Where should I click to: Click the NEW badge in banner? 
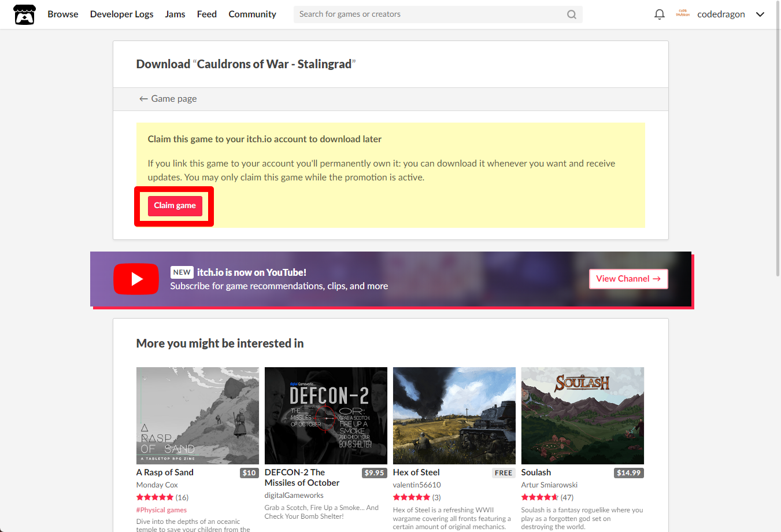182,272
